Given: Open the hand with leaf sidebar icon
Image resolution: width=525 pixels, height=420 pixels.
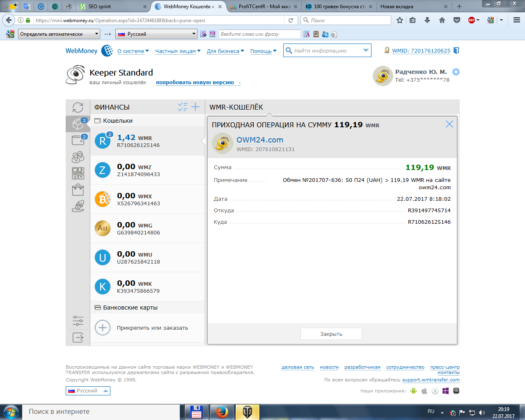Looking at the screenshot, I should (x=78, y=206).
